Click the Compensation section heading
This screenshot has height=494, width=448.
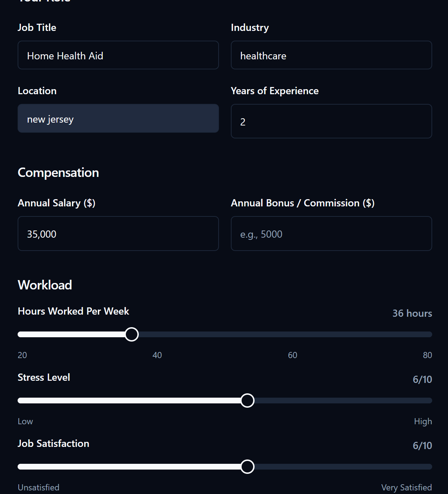pos(58,173)
